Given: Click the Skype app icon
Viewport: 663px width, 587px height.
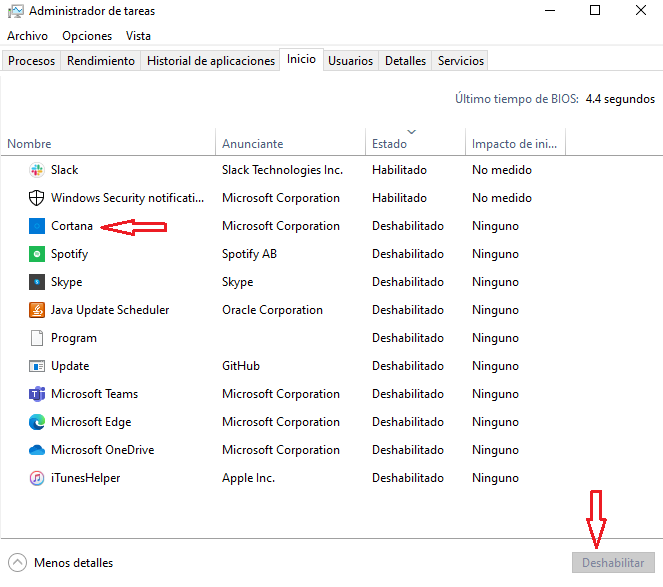Looking at the screenshot, I should click(x=37, y=282).
